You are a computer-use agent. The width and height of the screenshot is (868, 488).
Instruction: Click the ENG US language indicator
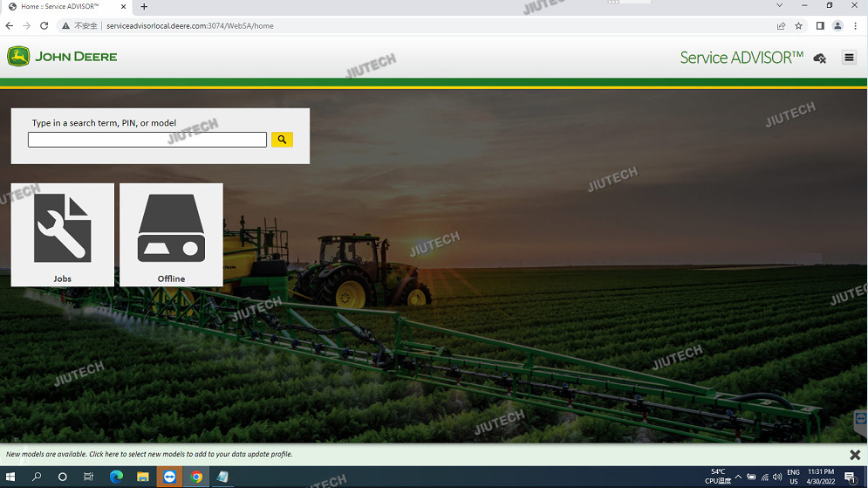point(793,477)
